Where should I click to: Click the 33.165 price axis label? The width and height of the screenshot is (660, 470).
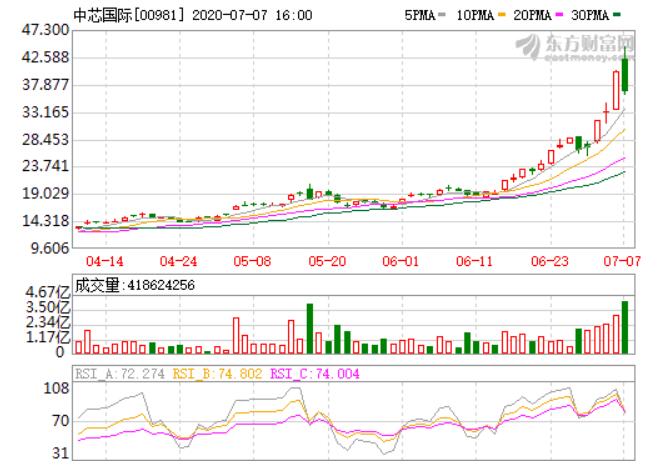coord(45,112)
